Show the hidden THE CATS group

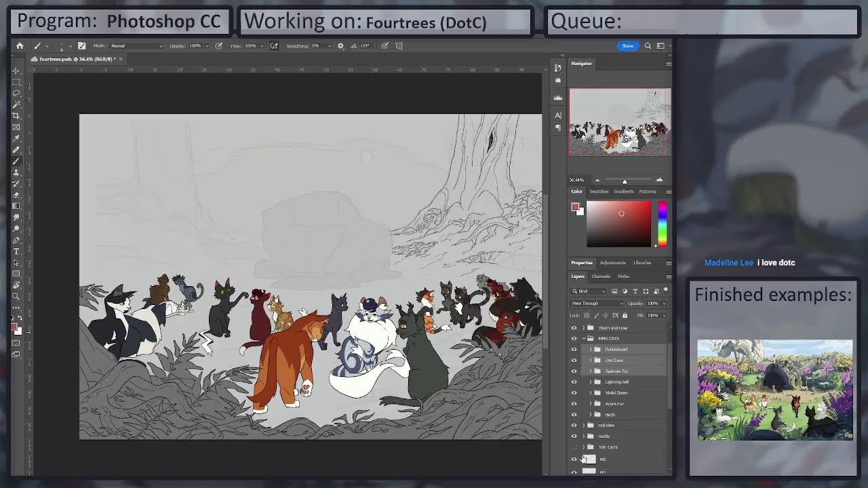[574, 447]
